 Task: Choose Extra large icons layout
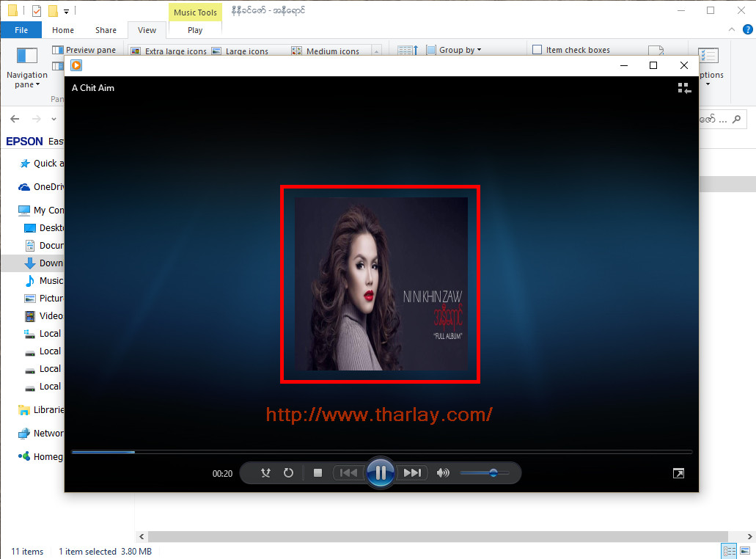coord(169,51)
